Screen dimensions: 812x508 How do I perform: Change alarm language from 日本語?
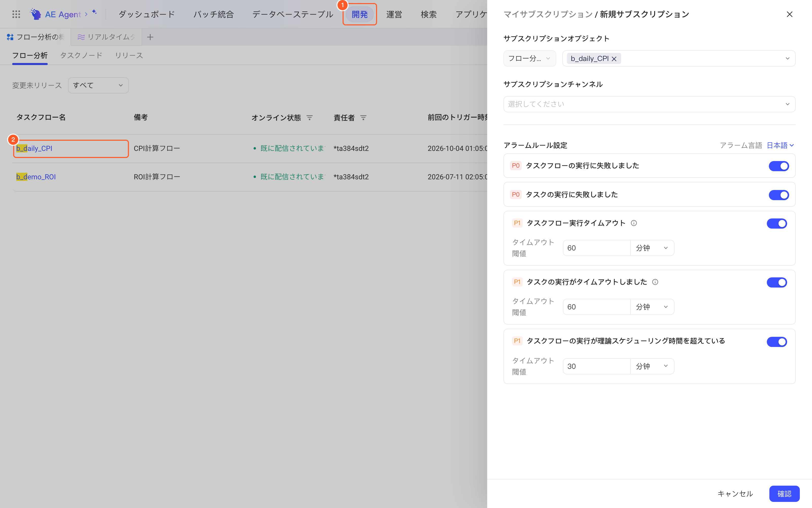click(780, 146)
